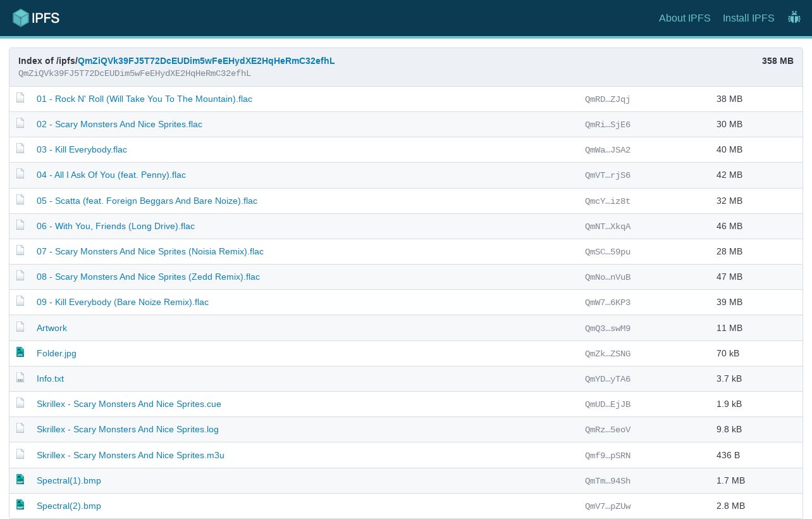The width and height of the screenshot is (812, 519).
Task: Click hash QmV7…pZUw for Spectral(2).bmp
Action: coord(608,506)
